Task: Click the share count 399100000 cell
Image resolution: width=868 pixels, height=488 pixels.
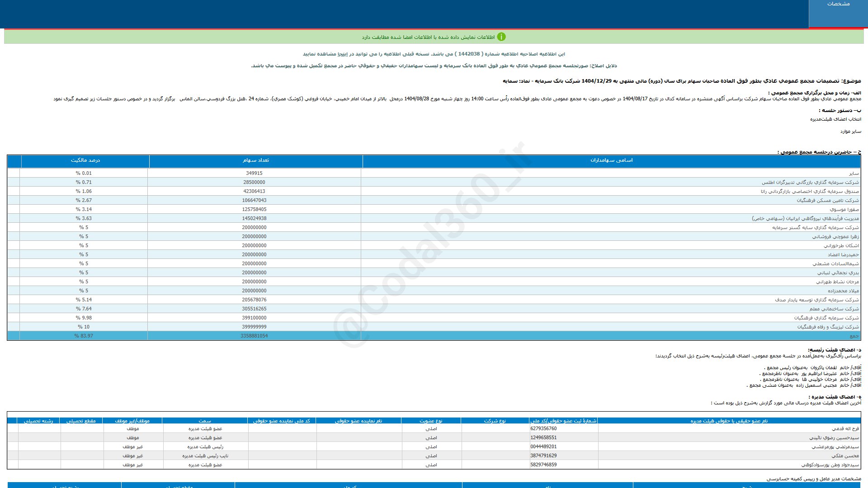Action: (x=254, y=318)
